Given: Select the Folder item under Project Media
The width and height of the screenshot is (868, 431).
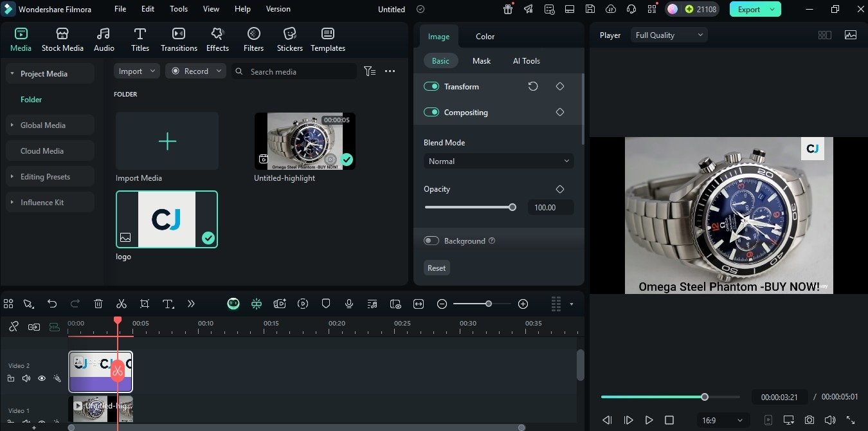Looking at the screenshot, I should pyautogui.click(x=31, y=100).
